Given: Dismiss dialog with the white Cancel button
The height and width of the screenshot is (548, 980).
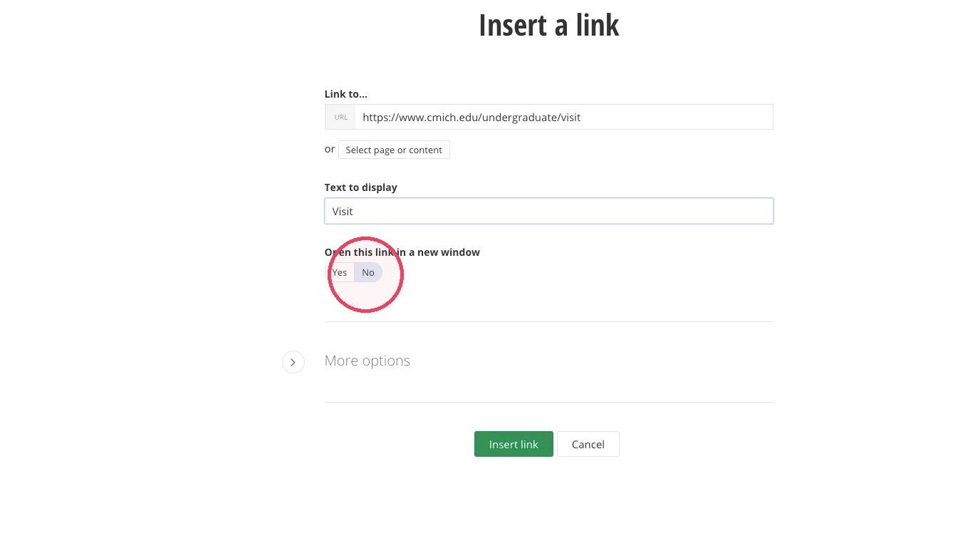Looking at the screenshot, I should (x=588, y=444).
